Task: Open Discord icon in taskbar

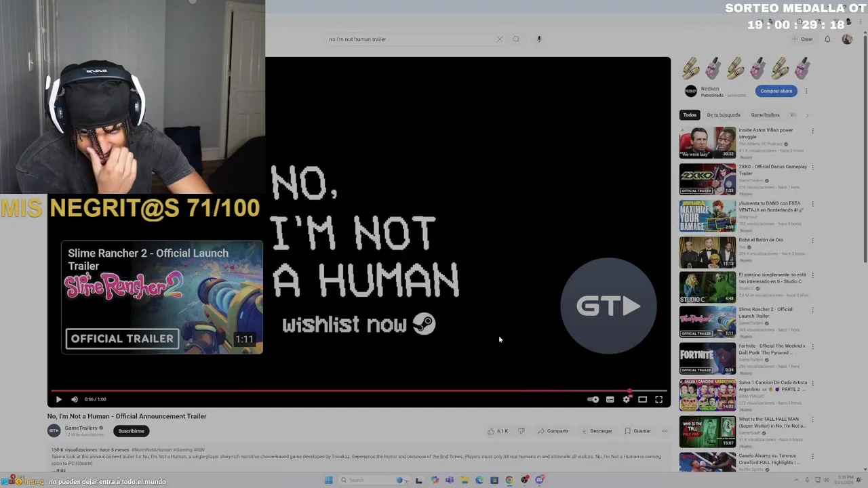Action: pyautogui.click(x=540, y=480)
